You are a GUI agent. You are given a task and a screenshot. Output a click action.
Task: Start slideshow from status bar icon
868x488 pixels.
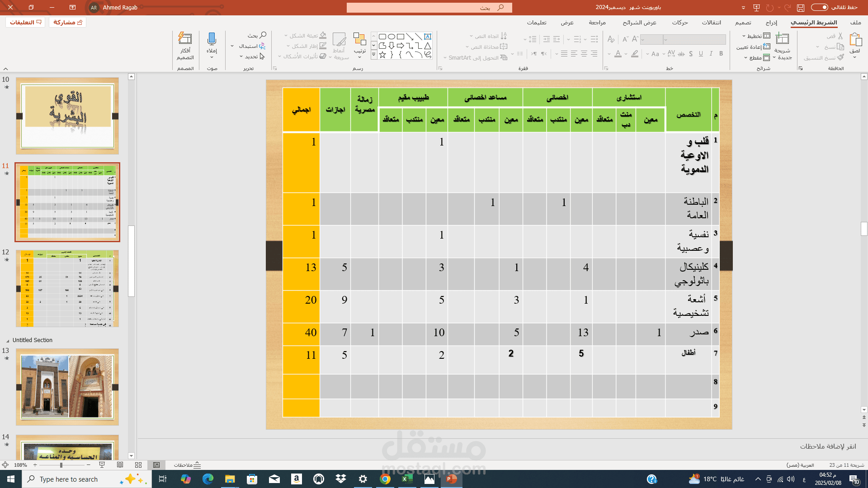102,465
